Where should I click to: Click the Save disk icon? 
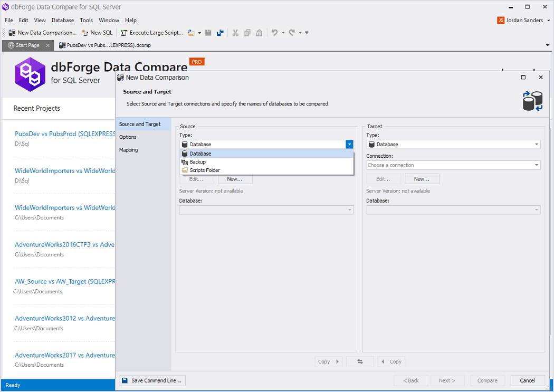(x=208, y=33)
